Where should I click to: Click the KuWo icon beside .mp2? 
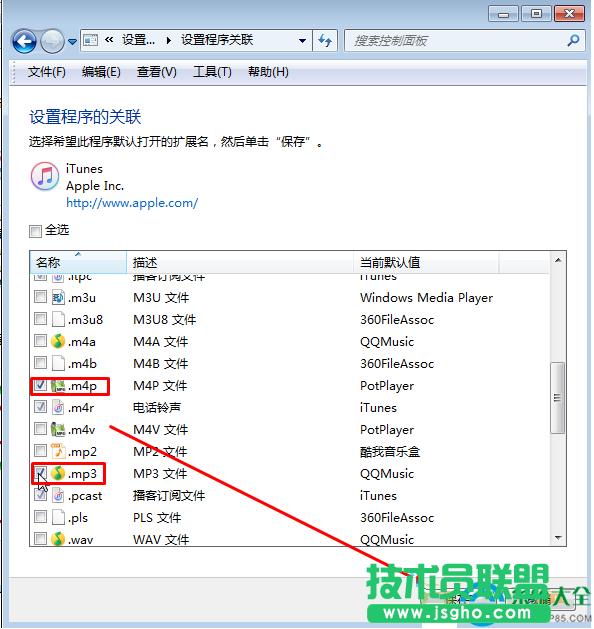(58, 451)
